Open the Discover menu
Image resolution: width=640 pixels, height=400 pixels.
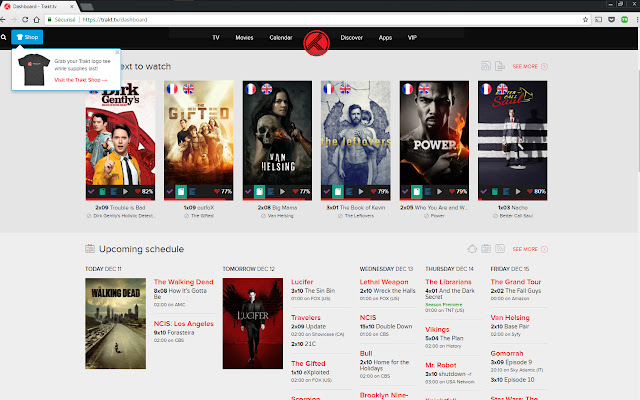pos(351,38)
